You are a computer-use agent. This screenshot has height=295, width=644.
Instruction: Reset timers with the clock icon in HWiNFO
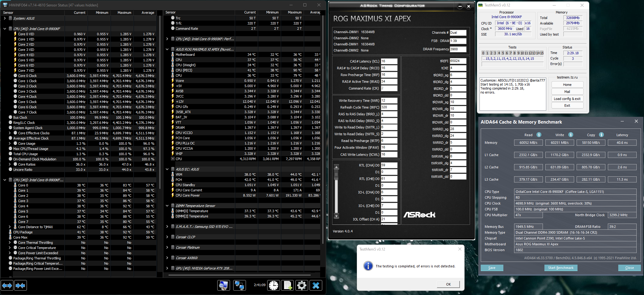pos(274,285)
